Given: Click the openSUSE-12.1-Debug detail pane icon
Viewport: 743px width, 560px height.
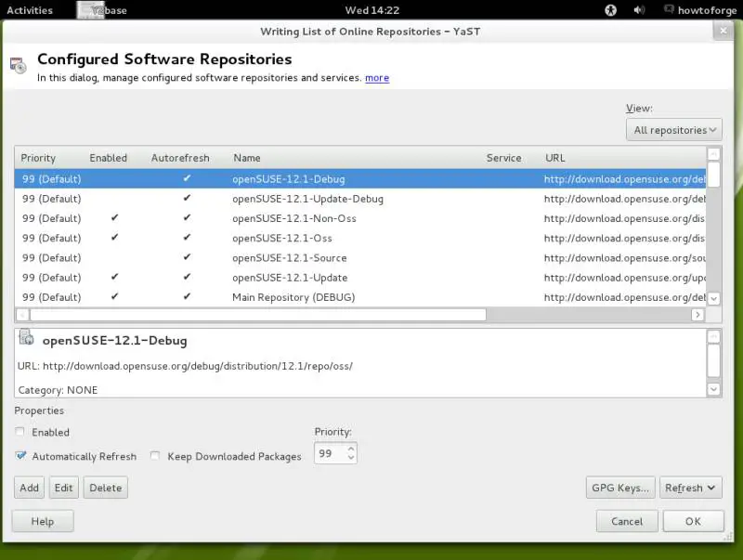Looking at the screenshot, I should 26,338.
